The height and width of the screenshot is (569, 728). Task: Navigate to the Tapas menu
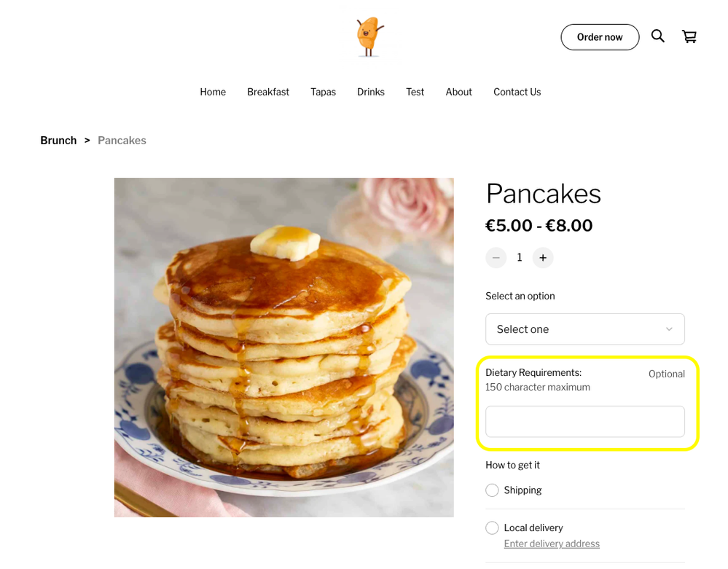point(323,92)
